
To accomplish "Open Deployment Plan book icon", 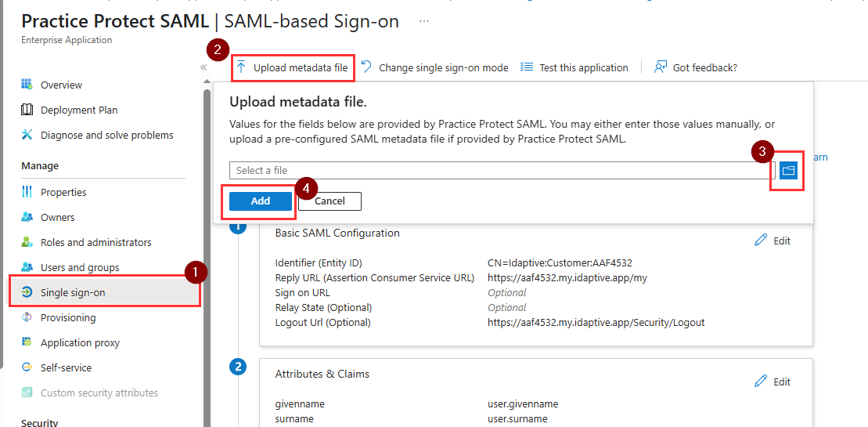I will tap(27, 110).
